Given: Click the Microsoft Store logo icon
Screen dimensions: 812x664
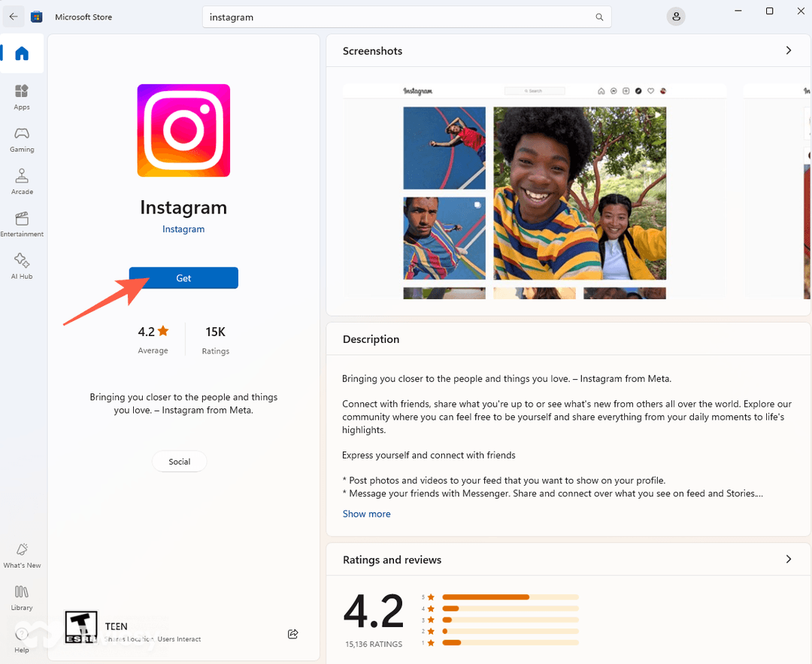Looking at the screenshot, I should tap(36, 17).
